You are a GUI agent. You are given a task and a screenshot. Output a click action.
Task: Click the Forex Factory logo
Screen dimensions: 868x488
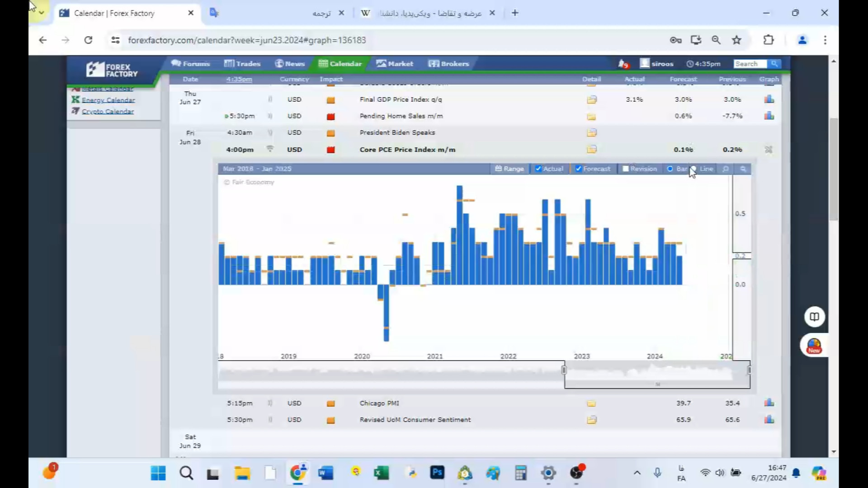pos(112,70)
